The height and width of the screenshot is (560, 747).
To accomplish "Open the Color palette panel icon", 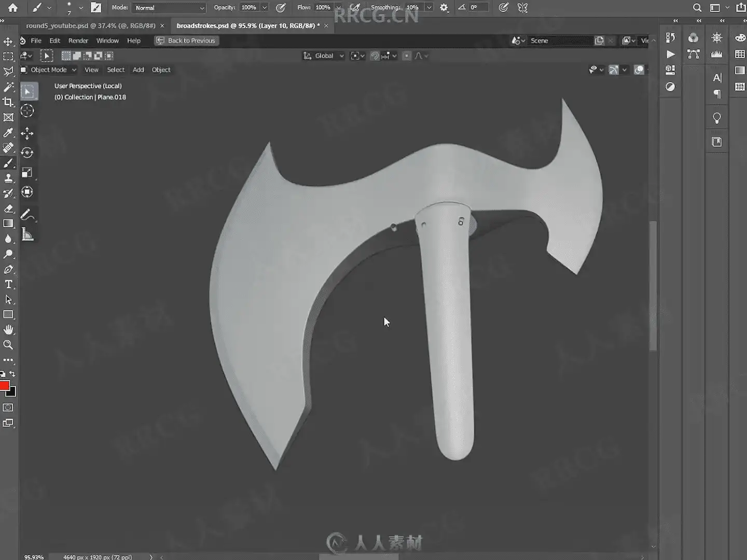I will click(740, 37).
